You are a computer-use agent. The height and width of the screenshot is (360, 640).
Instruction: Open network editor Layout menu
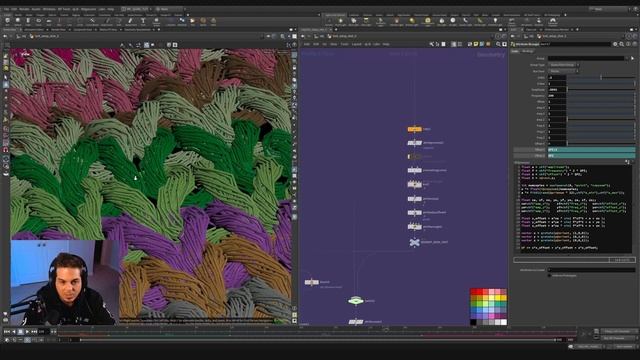pos(357,44)
